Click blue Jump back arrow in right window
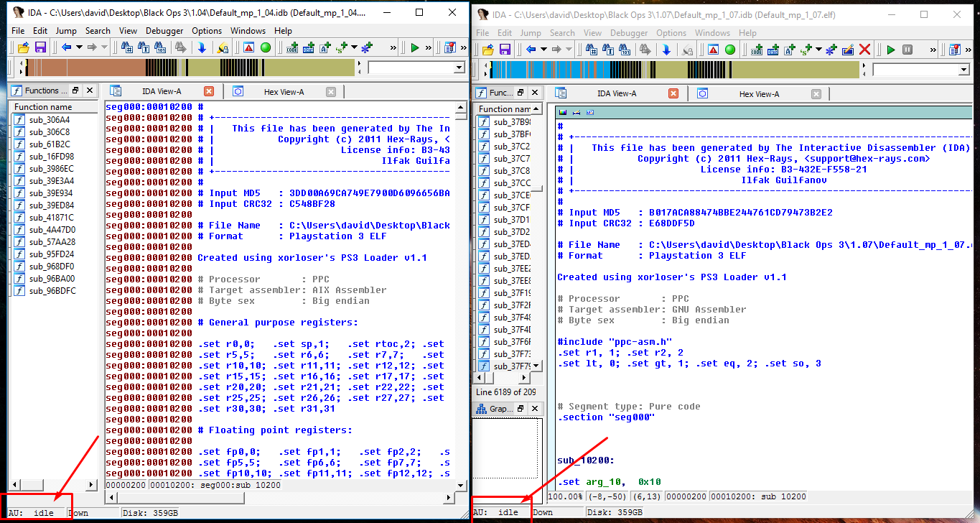 pos(531,50)
